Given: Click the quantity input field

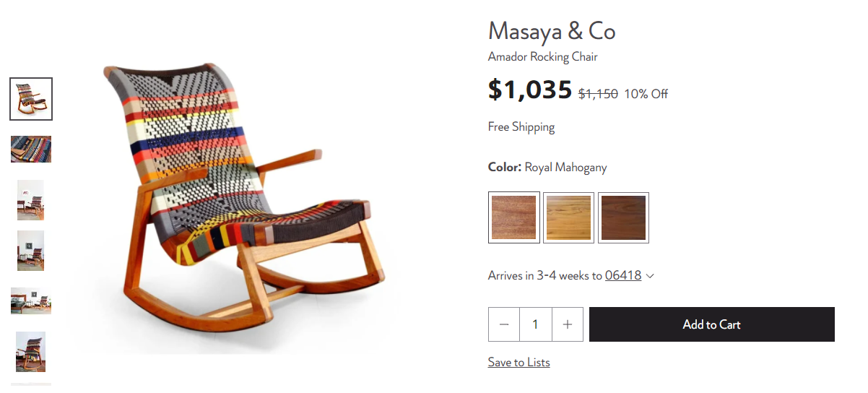Looking at the screenshot, I should [x=535, y=324].
